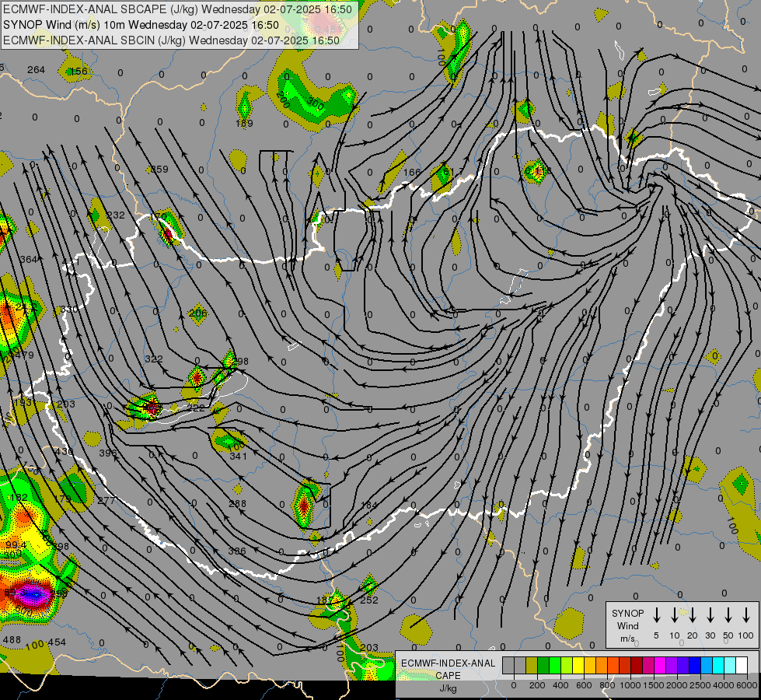
Task: Click the 189 value on the map
Action: pos(244,124)
